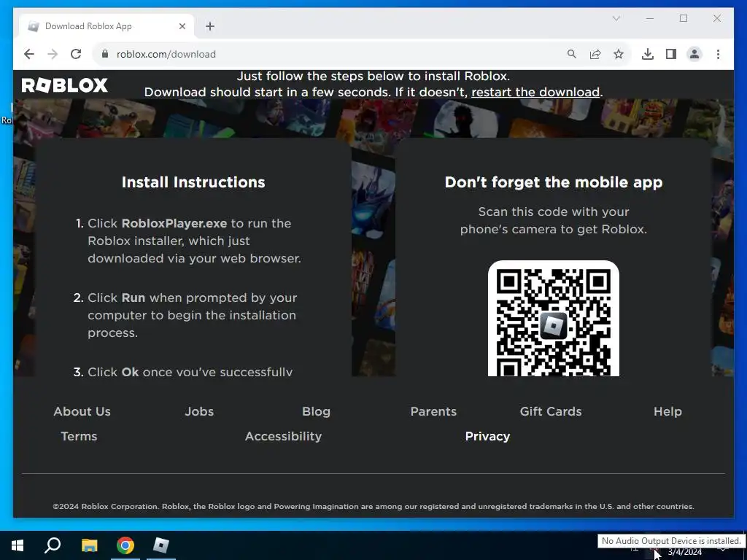Reload the Roblox download page
The width and height of the screenshot is (747, 560).
coord(76,54)
